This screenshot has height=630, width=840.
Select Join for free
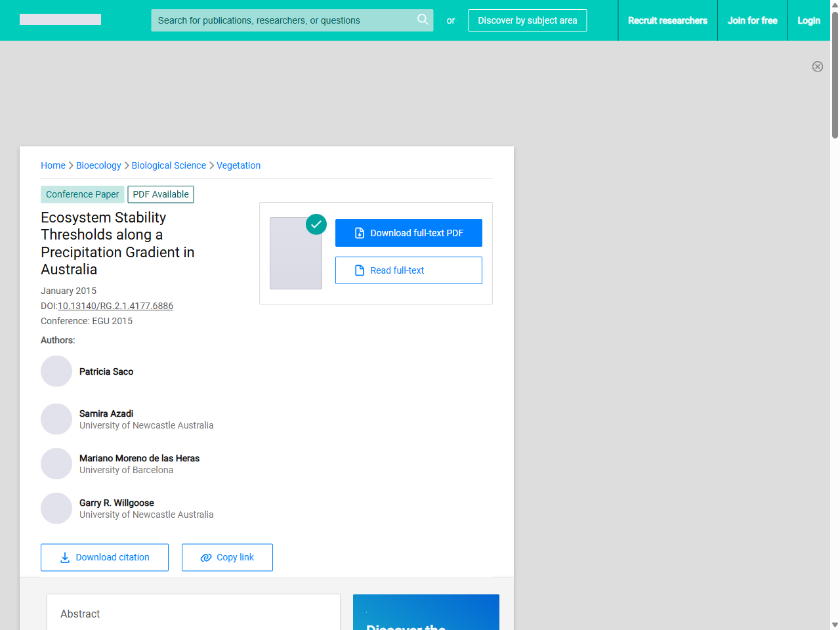coord(752,20)
